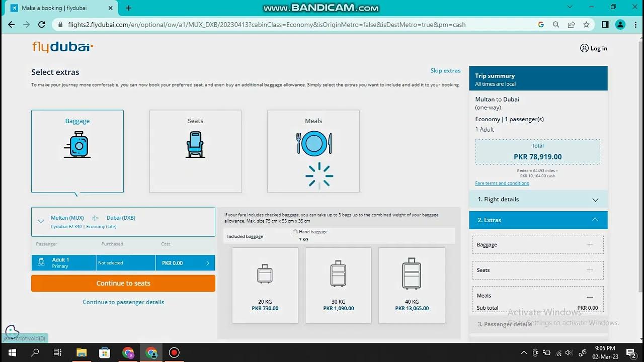Screen dimensions: 644x362
Task: Click the PKR 78,919.00 total
Action: click(x=537, y=157)
